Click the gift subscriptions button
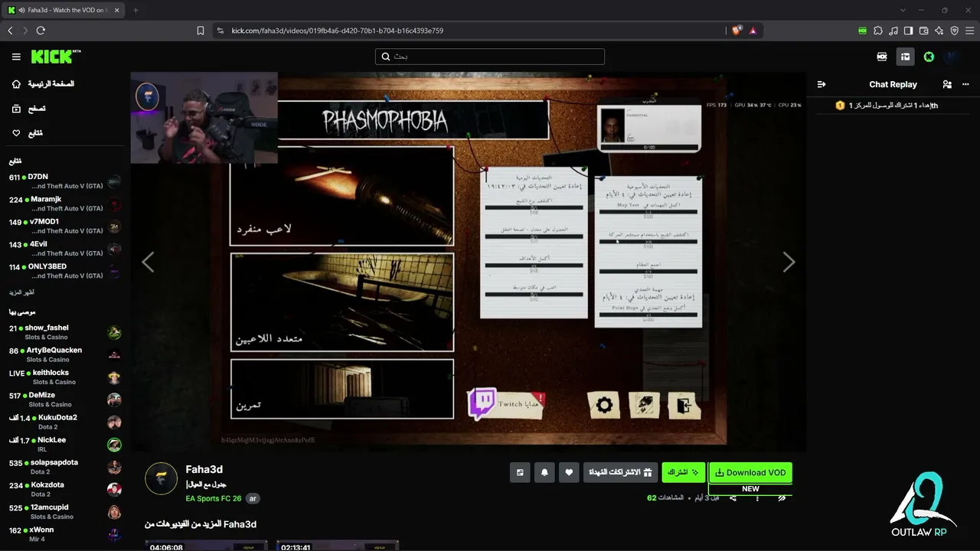The height and width of the screenshot is (551, 980). (x=620, y=473)
